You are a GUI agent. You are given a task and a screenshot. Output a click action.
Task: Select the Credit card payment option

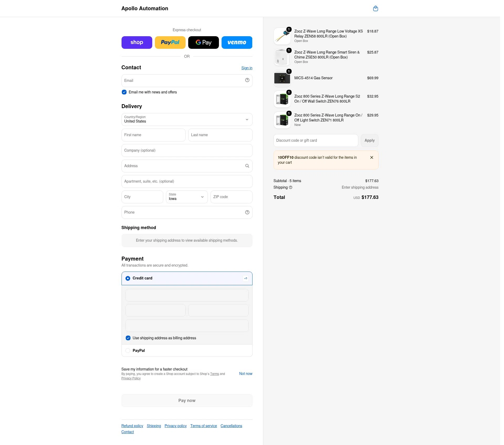point(128,278)
